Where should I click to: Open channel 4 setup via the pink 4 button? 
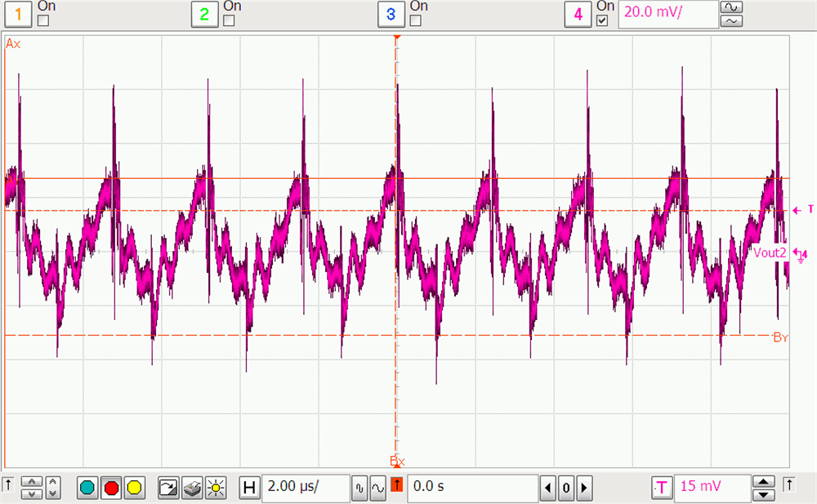click(x=577, y=14)
